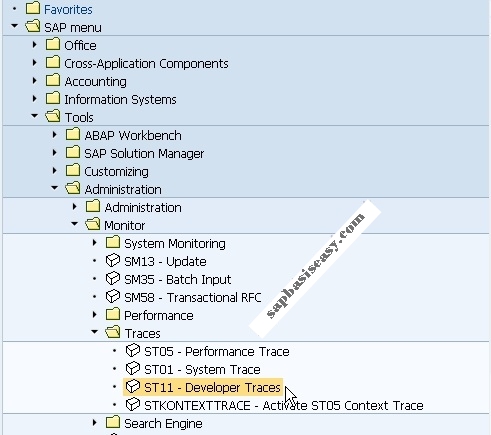
Task: Collapse the Traces folder arrow
Action: 94,332
